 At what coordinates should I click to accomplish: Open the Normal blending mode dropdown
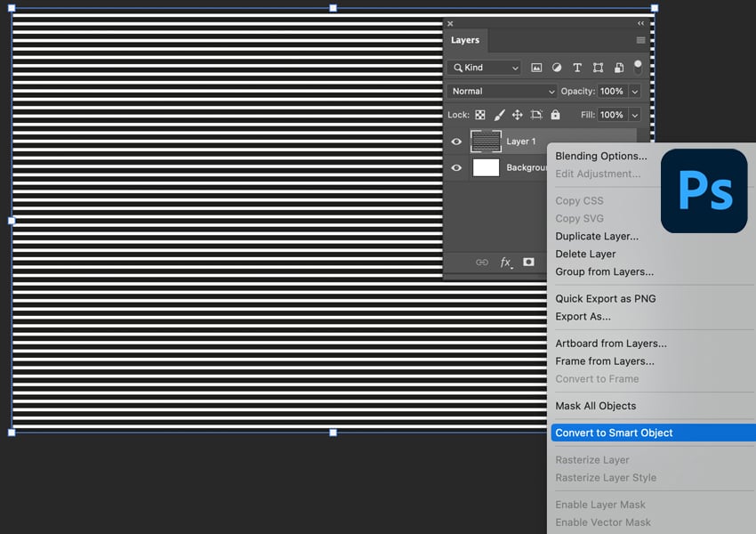[x=503, y=91]
